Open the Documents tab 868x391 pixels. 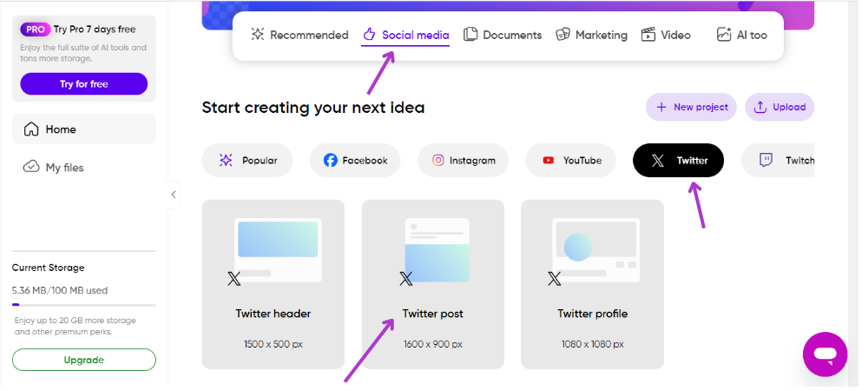point(502,35)
